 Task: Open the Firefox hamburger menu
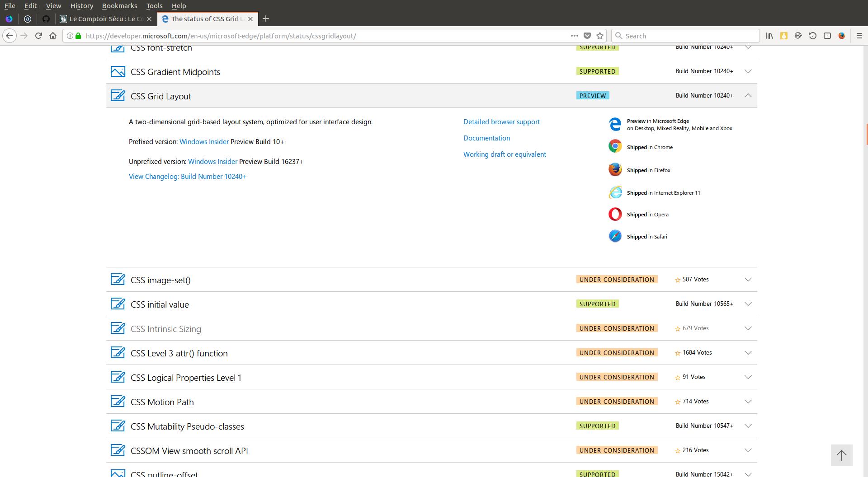pyautogui.click(x=859, y=36)
